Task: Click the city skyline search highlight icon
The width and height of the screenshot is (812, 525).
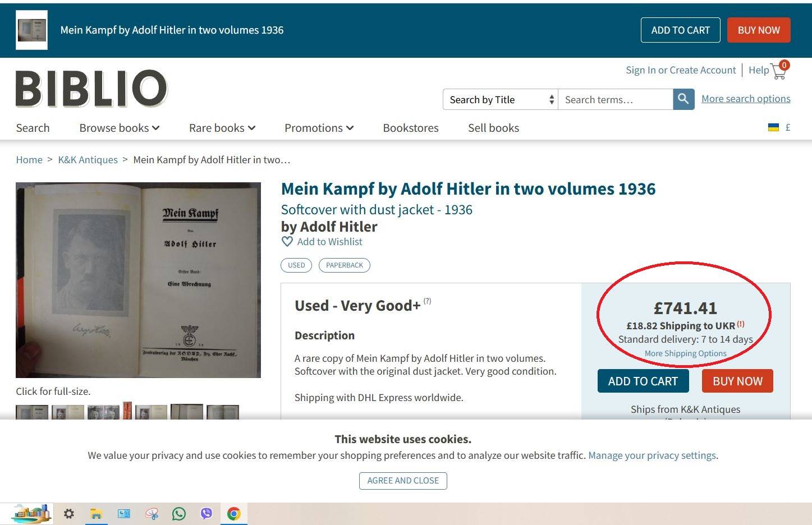Action: click(x=31, y=513)
